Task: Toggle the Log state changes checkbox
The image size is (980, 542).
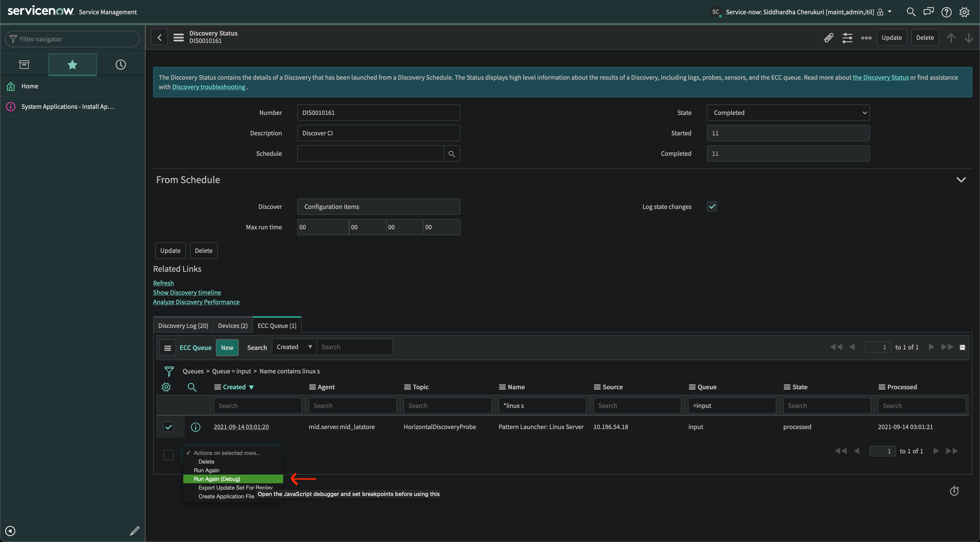Action: point(712,207)
